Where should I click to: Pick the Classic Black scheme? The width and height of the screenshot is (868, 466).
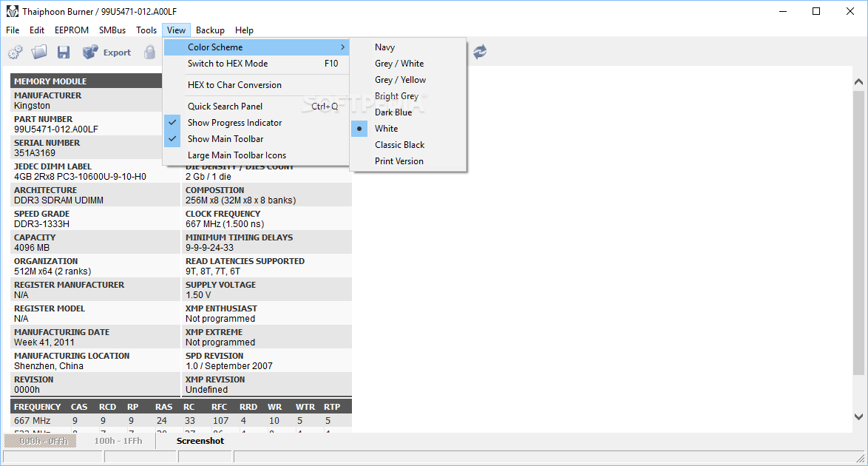(409, 145)
